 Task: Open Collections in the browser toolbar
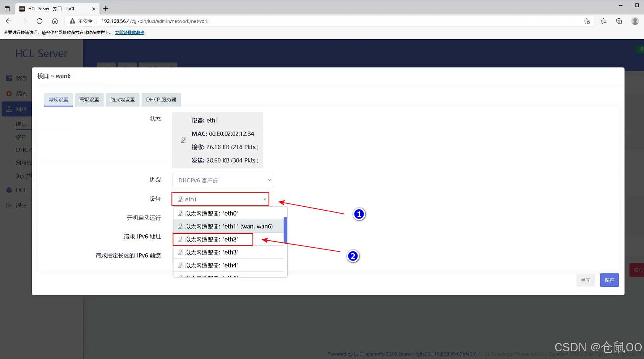619,21
